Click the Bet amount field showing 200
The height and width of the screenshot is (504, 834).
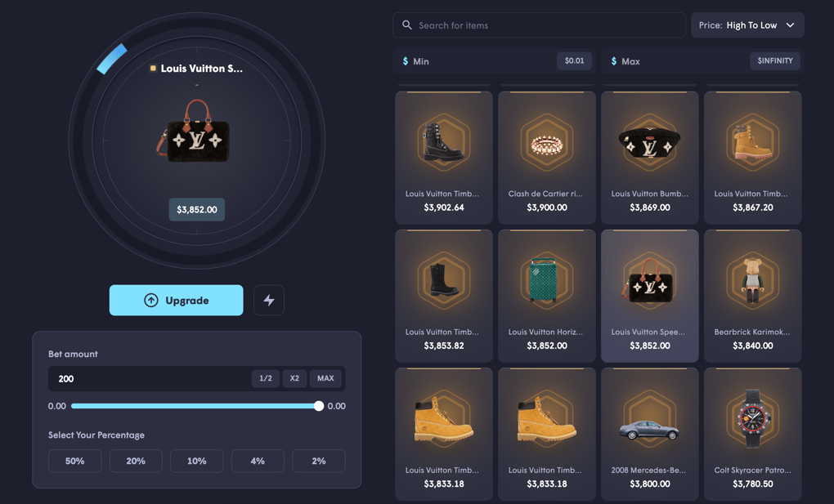tap(197, 378)
